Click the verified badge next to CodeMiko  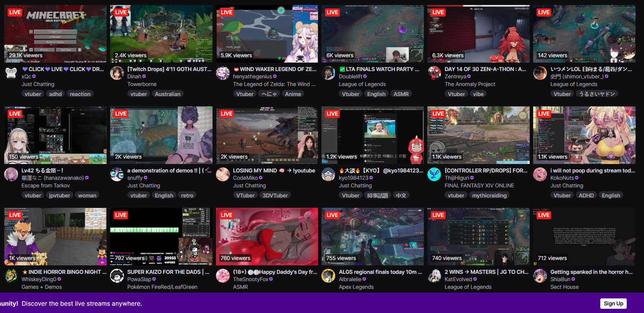[x=261, y=178]
